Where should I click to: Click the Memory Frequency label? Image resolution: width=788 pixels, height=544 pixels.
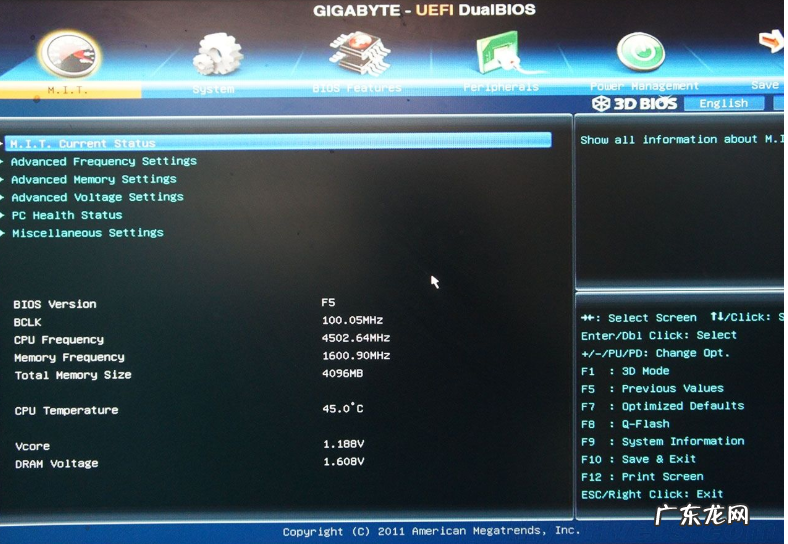[x=69, y=357]
